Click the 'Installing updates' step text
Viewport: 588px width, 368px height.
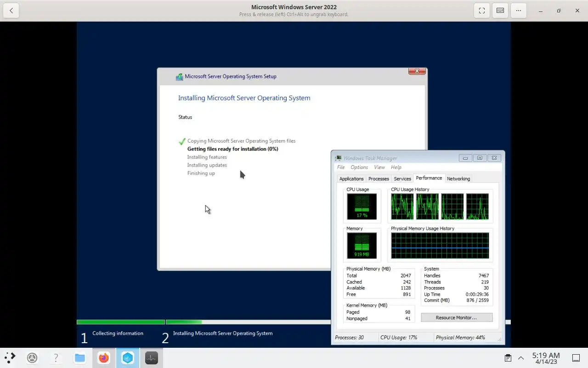coord(207,165)
